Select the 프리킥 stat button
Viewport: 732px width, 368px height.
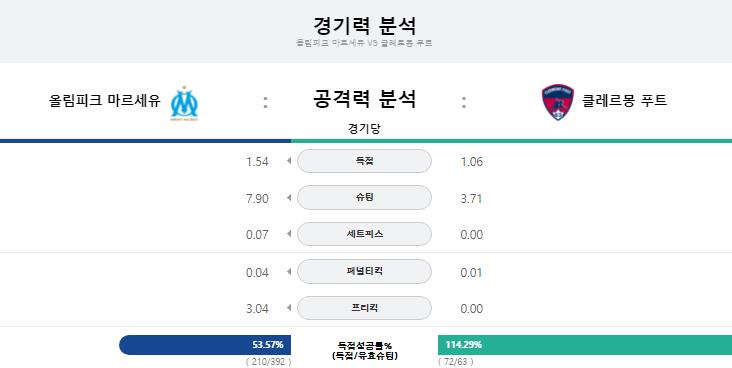[364, 308]
